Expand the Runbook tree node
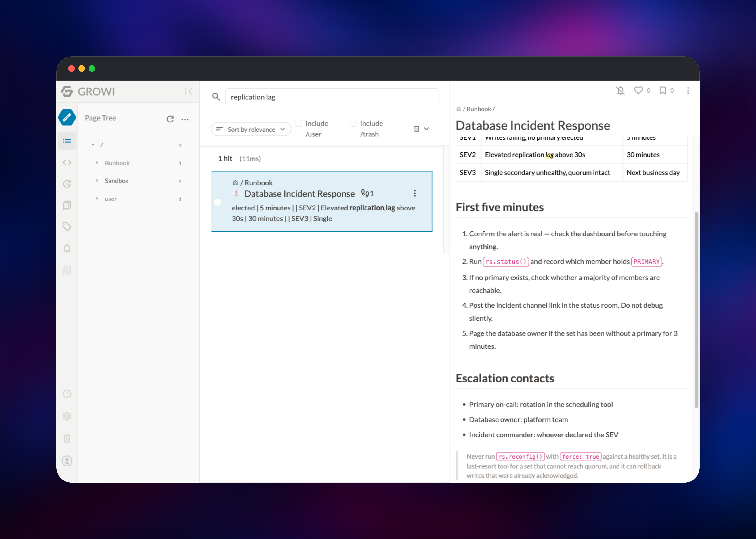Viewport: 756px width, 539px height. tap(97, 163)
